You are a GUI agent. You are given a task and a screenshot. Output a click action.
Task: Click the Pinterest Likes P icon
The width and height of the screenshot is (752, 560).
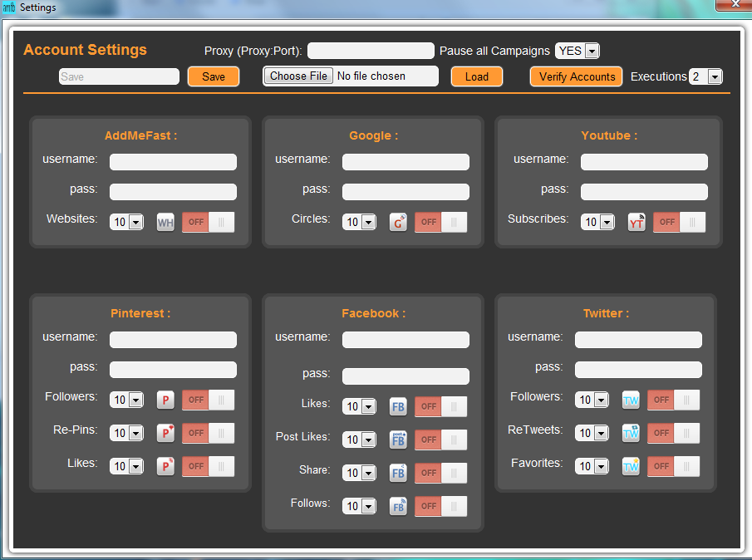pyautogui.click(x=165, y=466)
